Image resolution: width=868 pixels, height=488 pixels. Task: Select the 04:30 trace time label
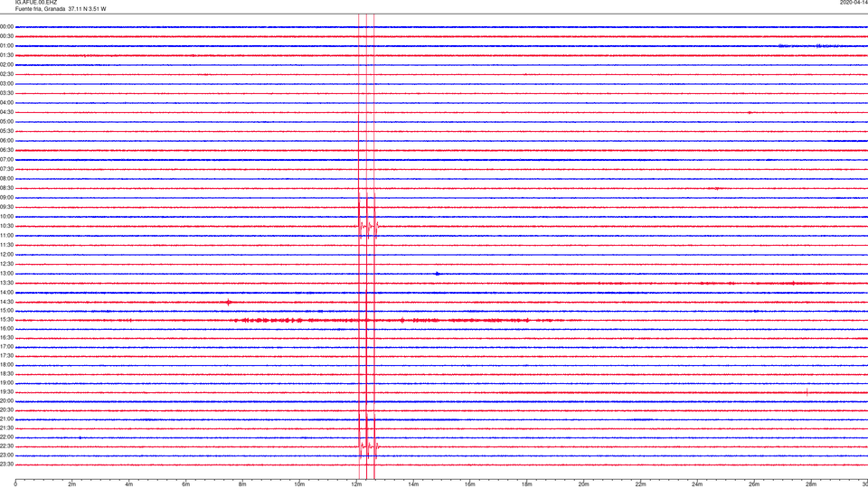click(6, 112)
